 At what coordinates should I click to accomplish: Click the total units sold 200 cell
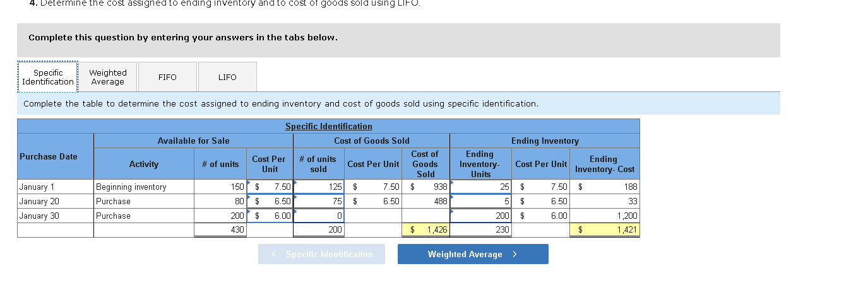point(319,230)
